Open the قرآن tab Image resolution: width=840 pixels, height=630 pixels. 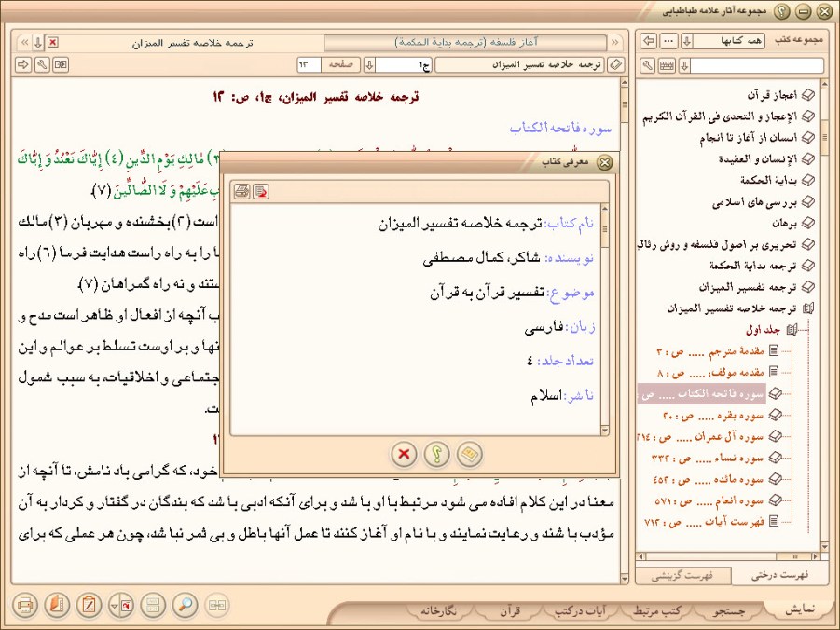[509, 610]
